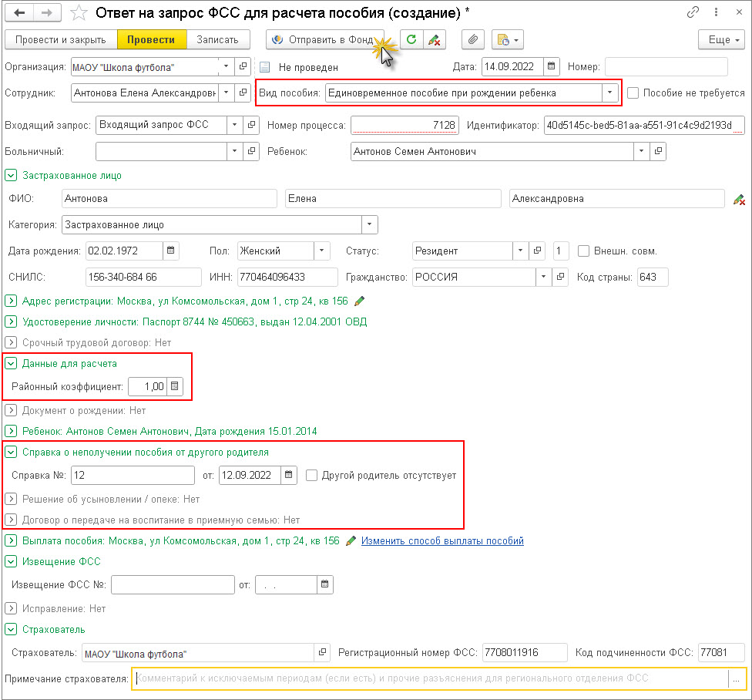Screen dimensions: 752x700
Task: Open Ребенок dropdown list
Action: click(x=641, y=151)
